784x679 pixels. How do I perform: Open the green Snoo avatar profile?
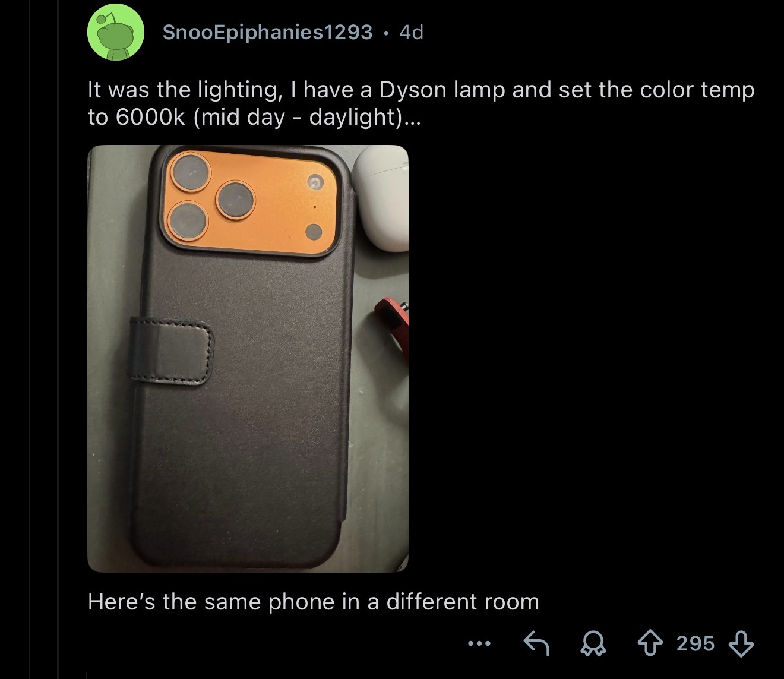(116, 33)
